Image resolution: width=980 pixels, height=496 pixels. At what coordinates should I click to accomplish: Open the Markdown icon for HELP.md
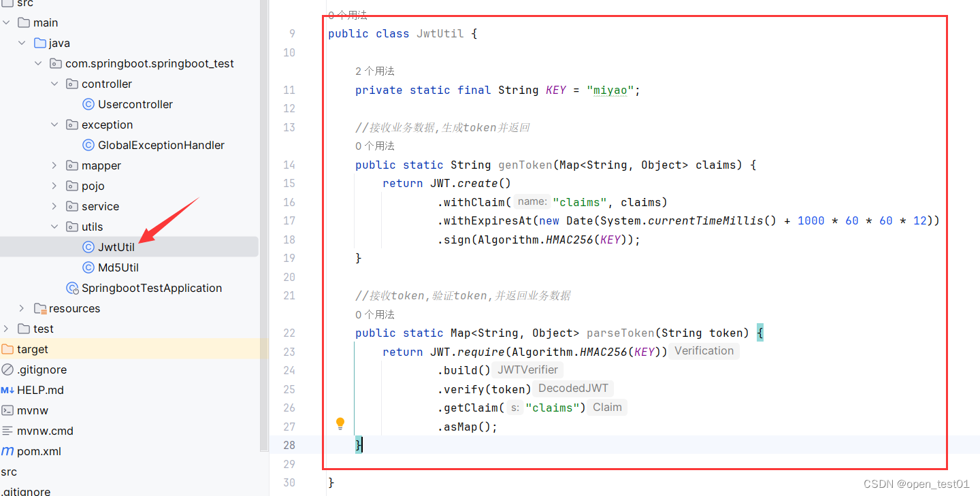pyautogui.click(x=9, y=389)
